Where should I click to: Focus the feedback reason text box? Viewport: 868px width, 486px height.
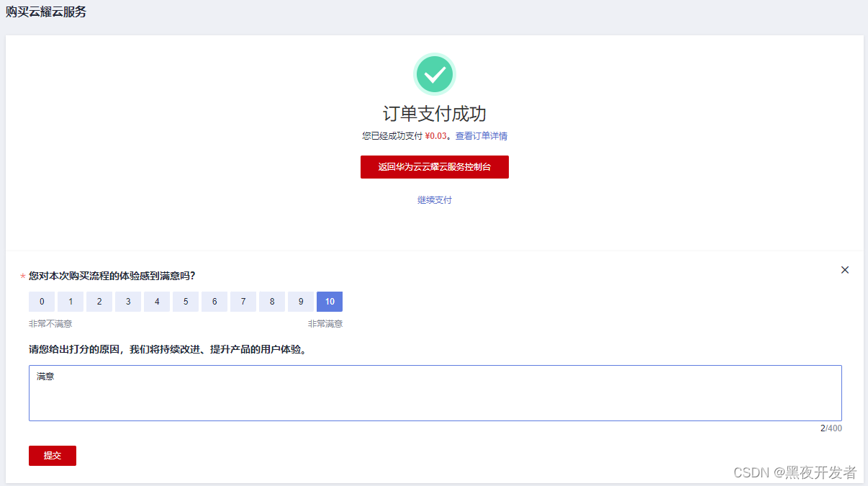tap(435, 393)
